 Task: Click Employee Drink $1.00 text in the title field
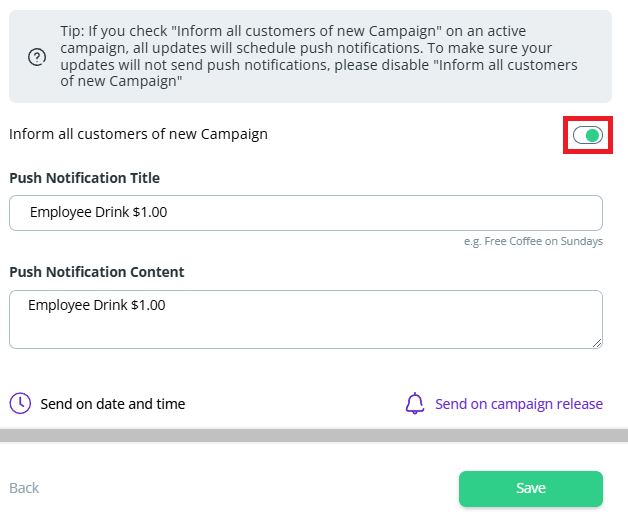(98, 213)
